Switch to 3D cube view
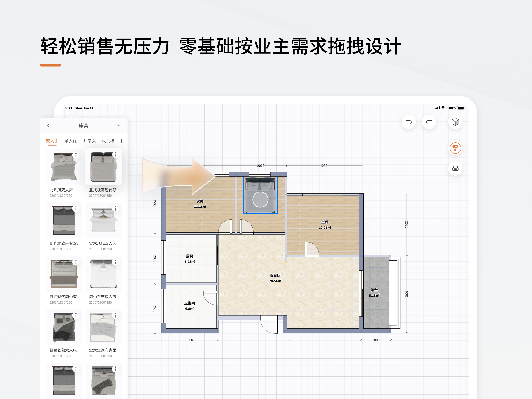 coord(455,122)
